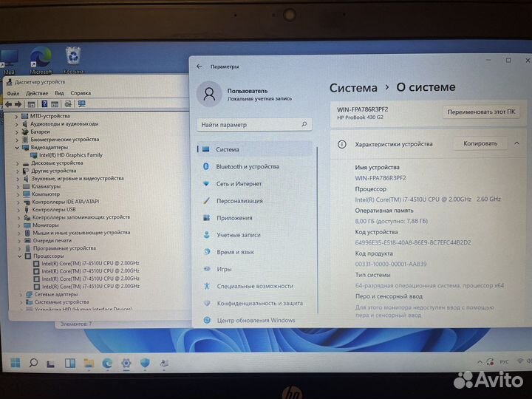
Task: Collapse Видеоадаптеры tree node
Action: point(16,147)
